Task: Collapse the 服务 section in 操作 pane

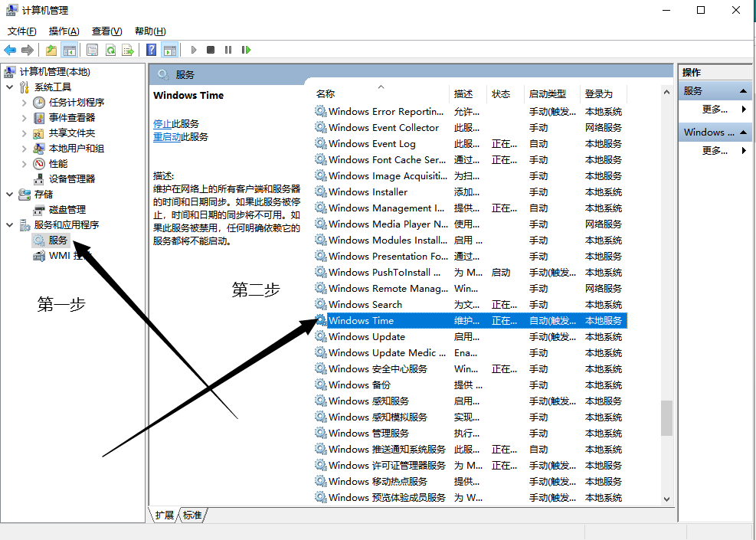Action: pos(743,91)
